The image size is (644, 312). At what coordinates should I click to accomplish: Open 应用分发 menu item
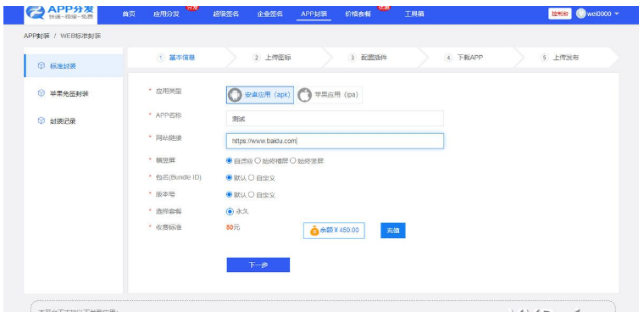point(166,14)
